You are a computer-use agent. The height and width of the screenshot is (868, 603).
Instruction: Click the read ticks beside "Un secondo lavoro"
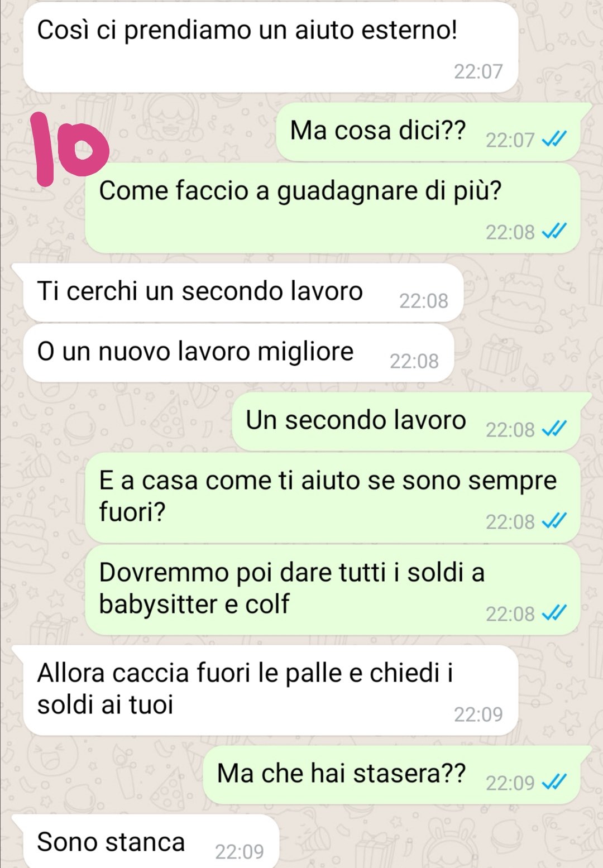point(554,429)
